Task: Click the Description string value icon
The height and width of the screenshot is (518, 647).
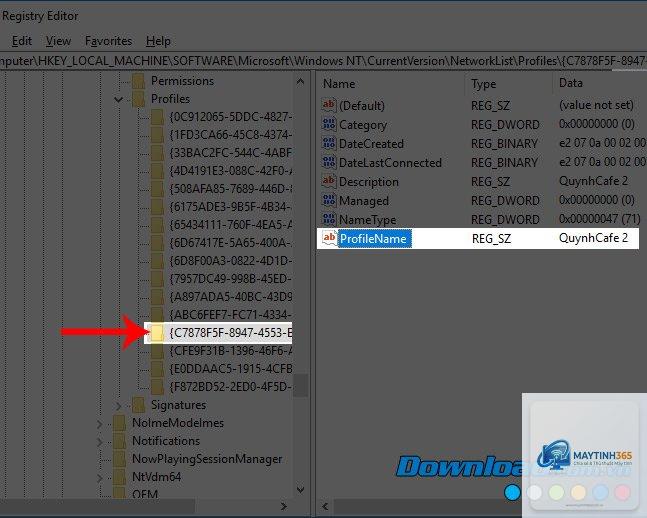Action: pyautogui.click(x=329, y=181)
